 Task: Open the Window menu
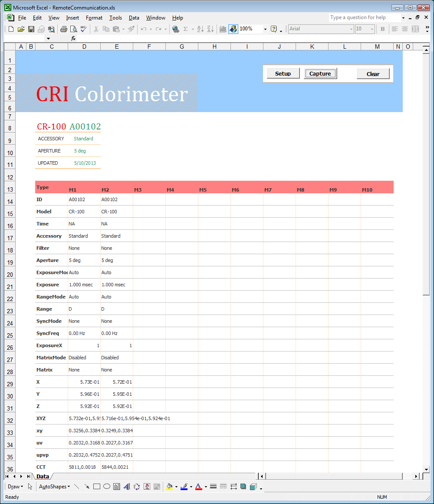point(156,18)
